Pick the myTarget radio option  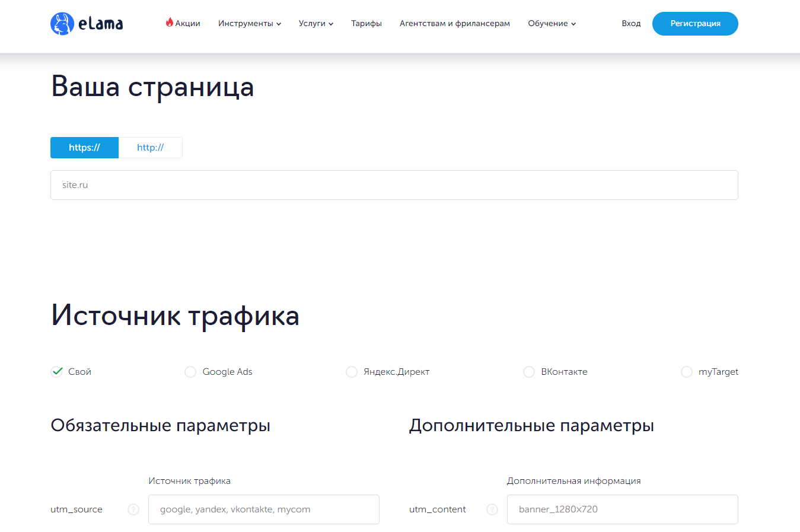tap(687, 372)
